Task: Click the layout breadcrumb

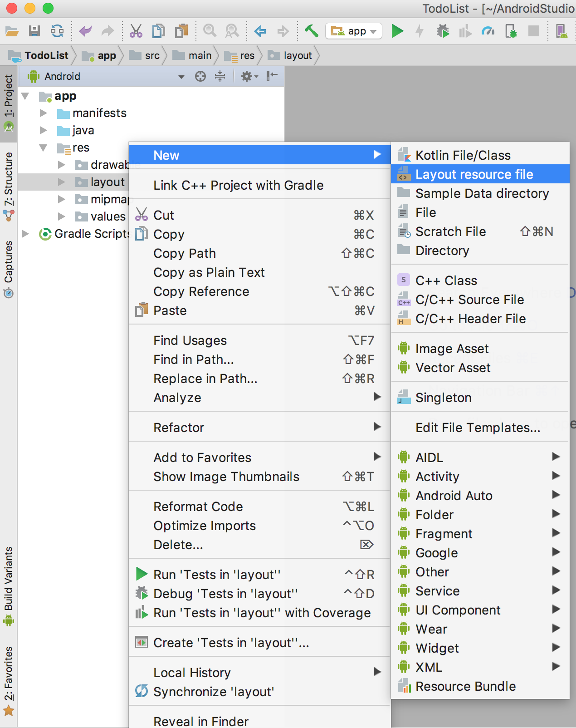Action: (290, 55)
